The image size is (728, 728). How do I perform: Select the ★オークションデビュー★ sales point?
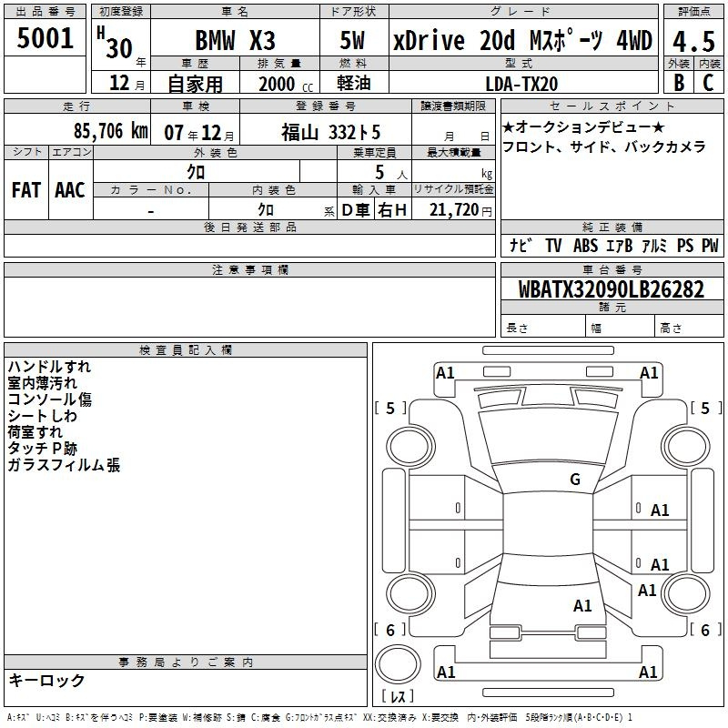pos(583,126)
